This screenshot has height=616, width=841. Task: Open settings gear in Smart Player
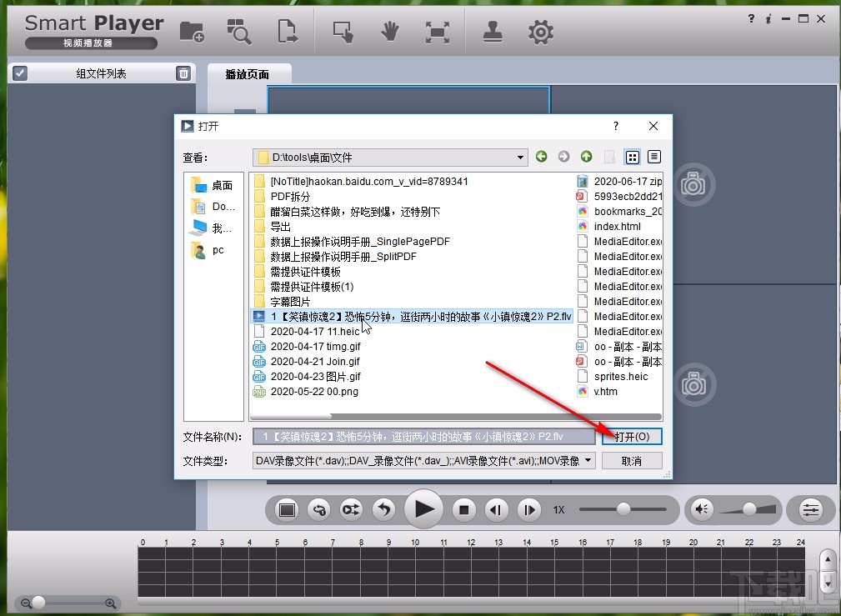tap(541, 33)
